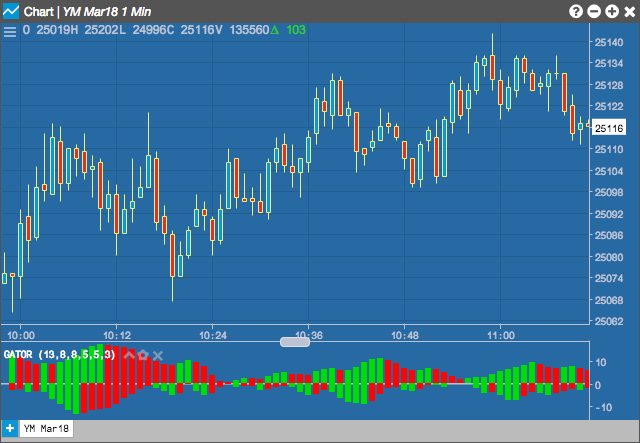Viewport: 640px width, 443px height.
Task: Add a new chart tab with plus button
Action: [10, 429]
